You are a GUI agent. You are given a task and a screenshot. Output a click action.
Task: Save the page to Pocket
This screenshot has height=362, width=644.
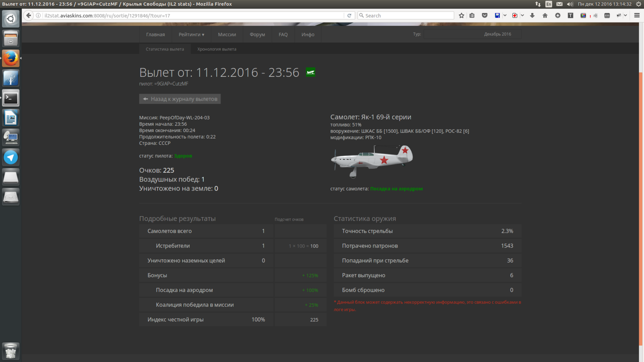click(x=485, y=15)
